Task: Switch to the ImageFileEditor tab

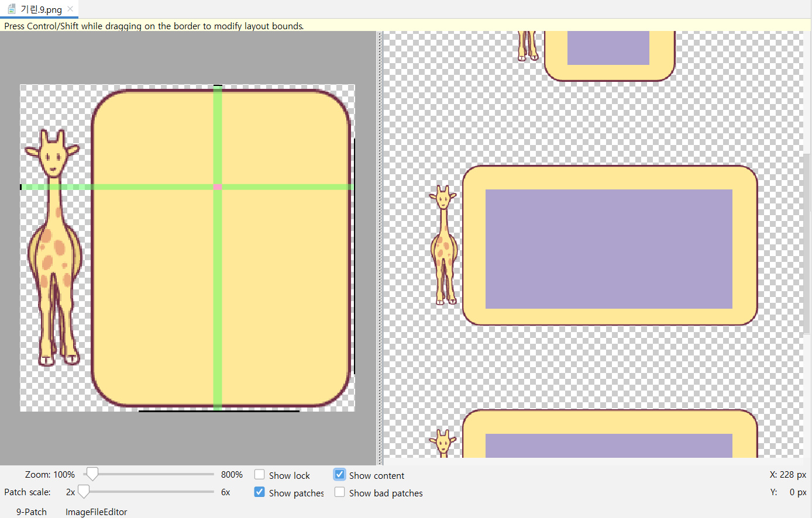Action: 96,512
